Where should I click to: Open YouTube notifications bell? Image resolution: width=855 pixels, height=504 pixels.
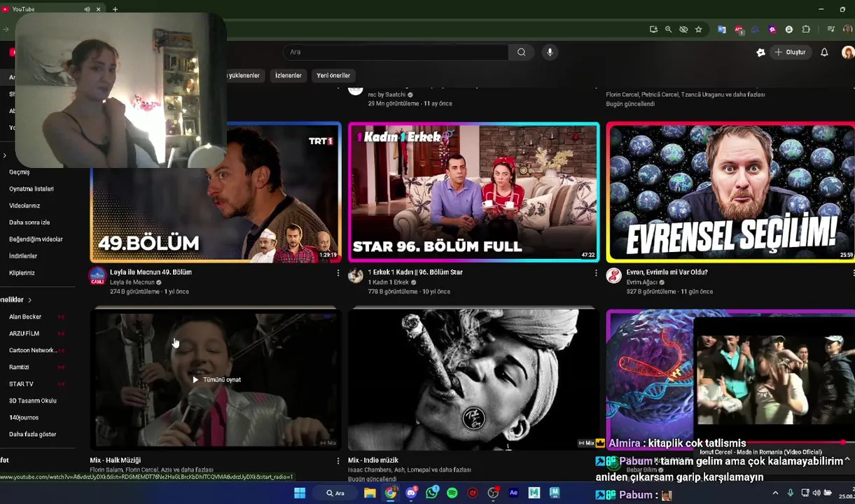point(824,52)
